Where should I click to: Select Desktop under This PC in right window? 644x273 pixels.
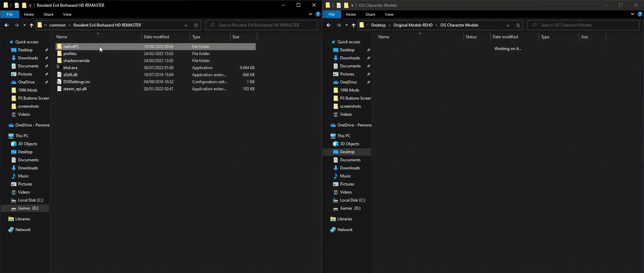(x=347, y=152)
